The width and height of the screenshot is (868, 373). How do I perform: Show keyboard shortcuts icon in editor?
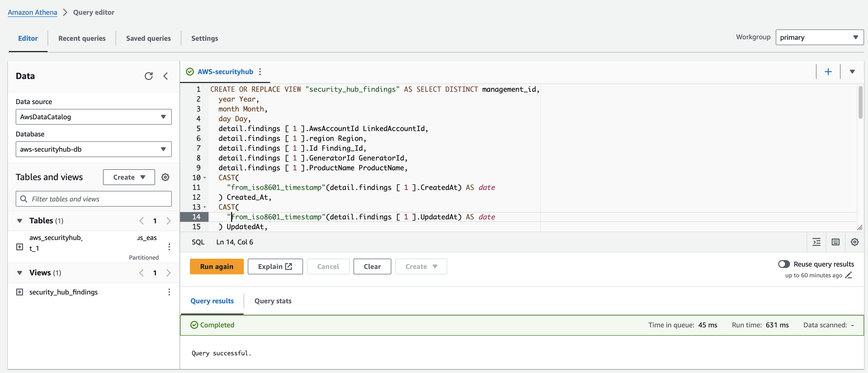835,242
